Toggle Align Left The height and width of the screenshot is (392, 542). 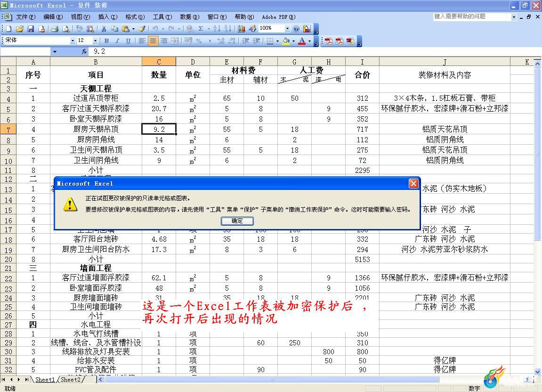(x=142, y=41)
